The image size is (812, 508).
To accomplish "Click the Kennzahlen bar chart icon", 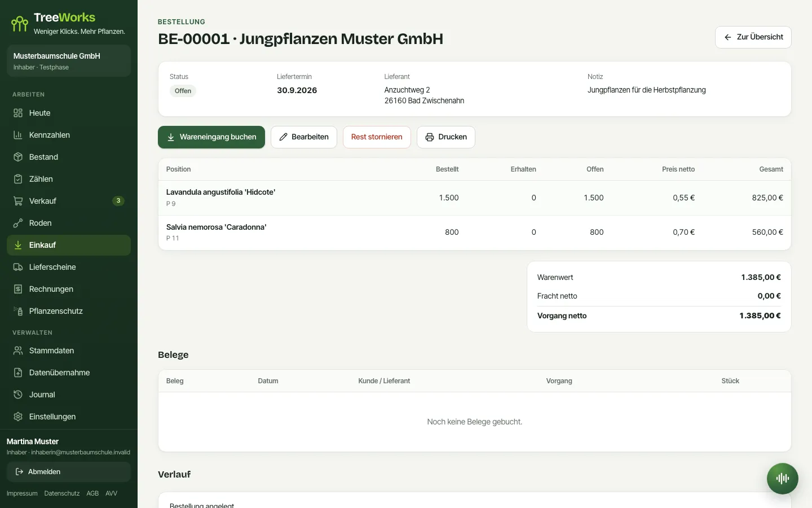I will 18,135.
